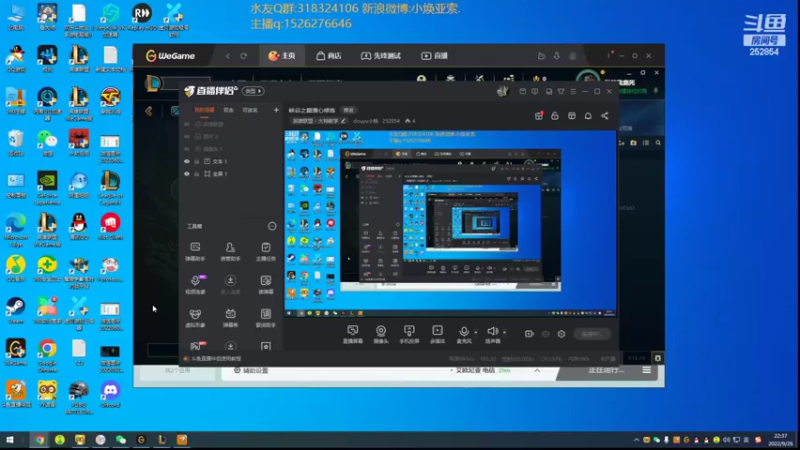Click the start/stop live stream button

pyautogui.click(x=591, y=334)
